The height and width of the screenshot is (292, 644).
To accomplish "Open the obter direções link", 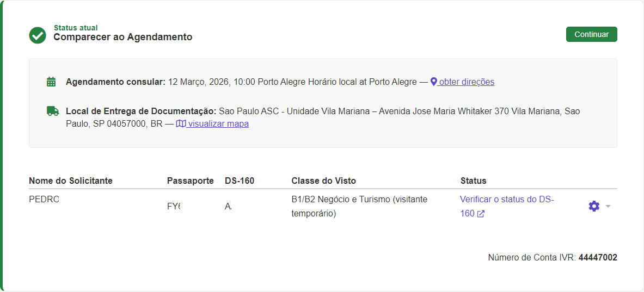I will 467,82.
